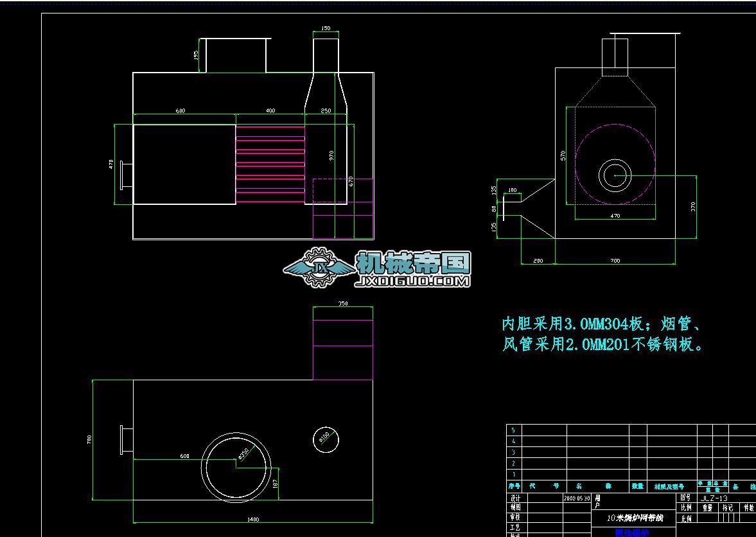Click the 审核 label in title block
756x537 pixels.
[515, 516]
